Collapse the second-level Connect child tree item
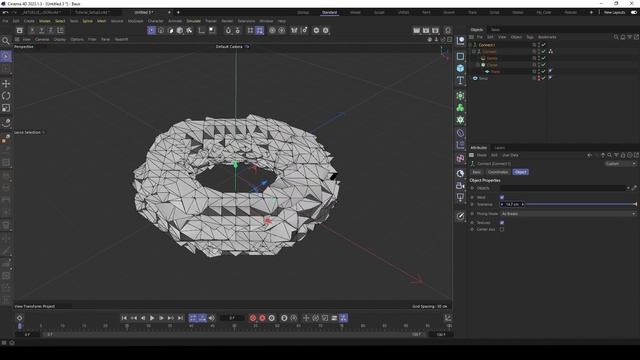The image size is (640, 360). (474, 51)
